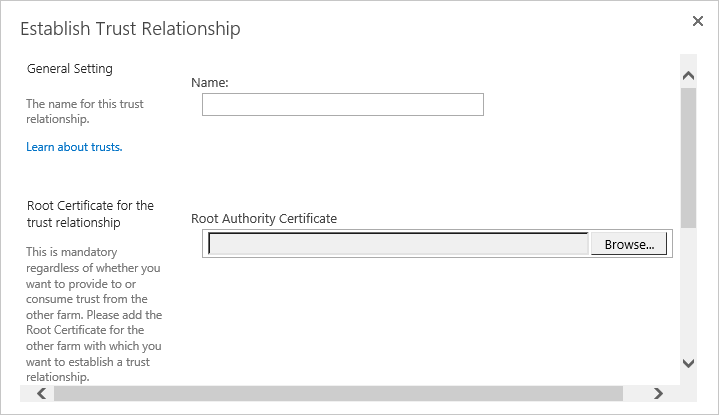This screenshot has width=719, height=415.
Task: Click the 'This is mandatory' explanation paragraph
Action: [94, 315]
